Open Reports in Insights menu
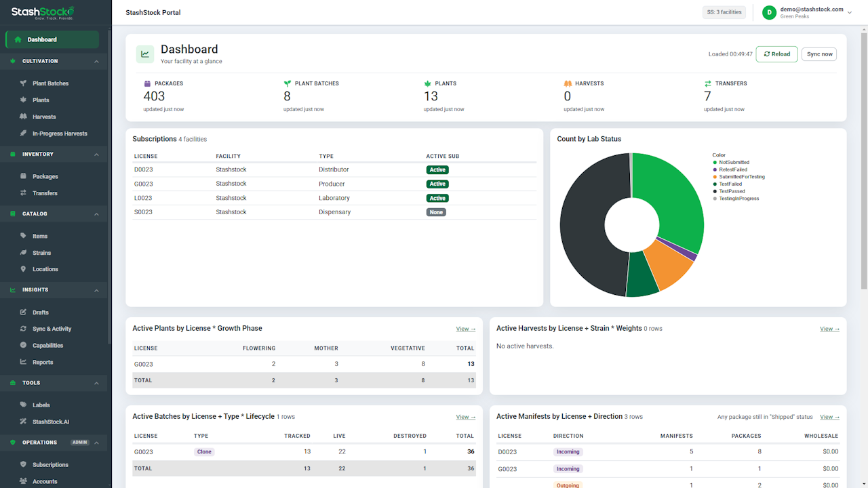 [43, 362]
